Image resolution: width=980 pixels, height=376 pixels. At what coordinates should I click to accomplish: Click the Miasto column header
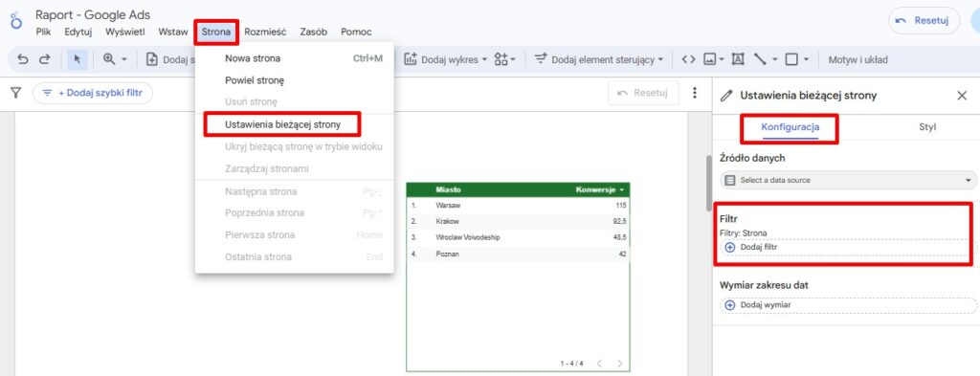(449, 189)
